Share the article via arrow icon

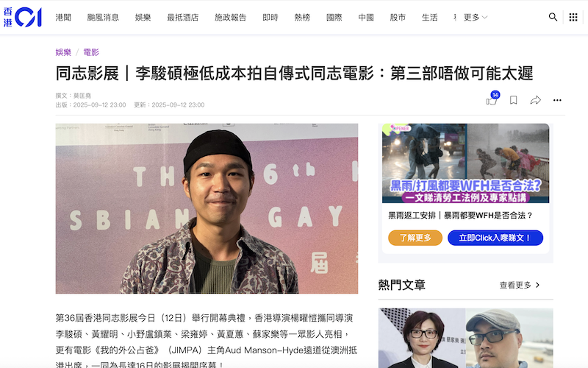point(536,100)
